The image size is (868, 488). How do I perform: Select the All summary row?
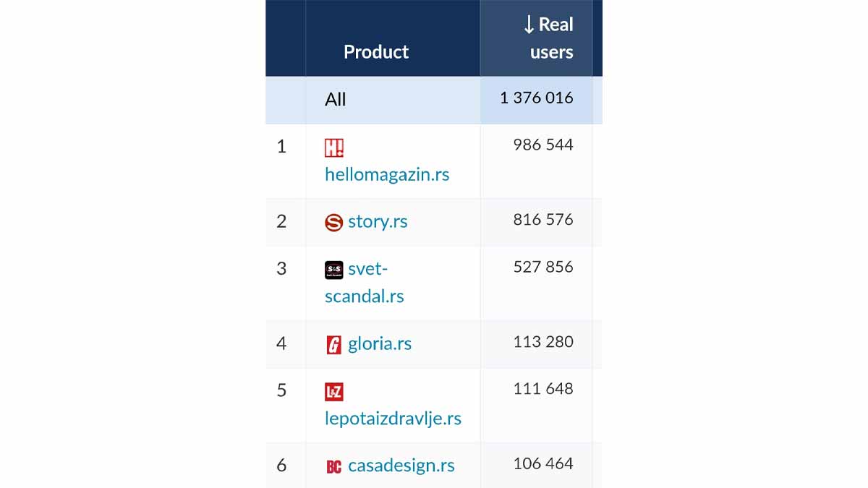click(434, 100)
